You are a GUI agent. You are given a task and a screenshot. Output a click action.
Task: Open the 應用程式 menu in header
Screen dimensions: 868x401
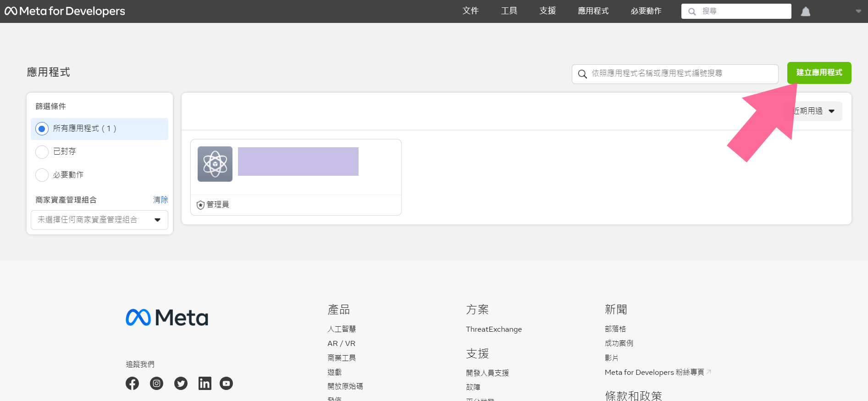click(x=593, y=11)
